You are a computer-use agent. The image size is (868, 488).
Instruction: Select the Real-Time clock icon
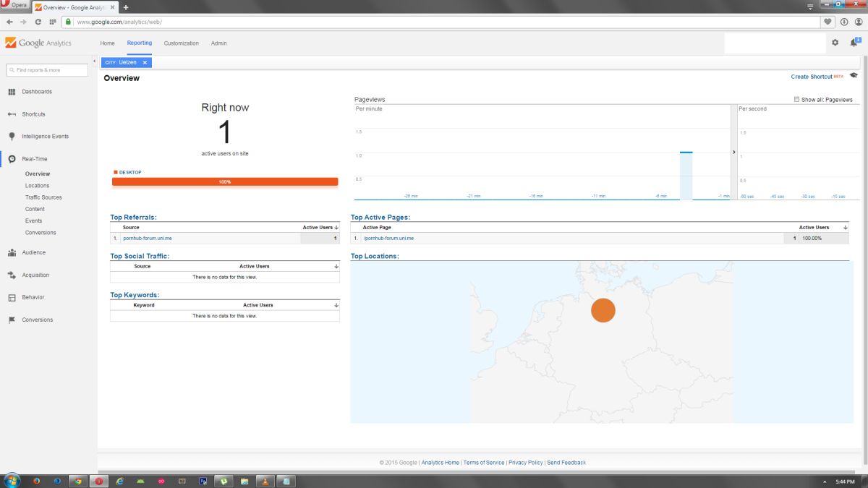(x=12, y=159)
